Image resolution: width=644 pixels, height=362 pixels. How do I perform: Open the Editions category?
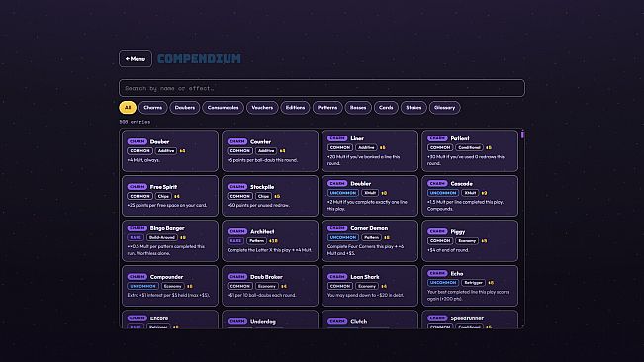(x=295, y=108)
